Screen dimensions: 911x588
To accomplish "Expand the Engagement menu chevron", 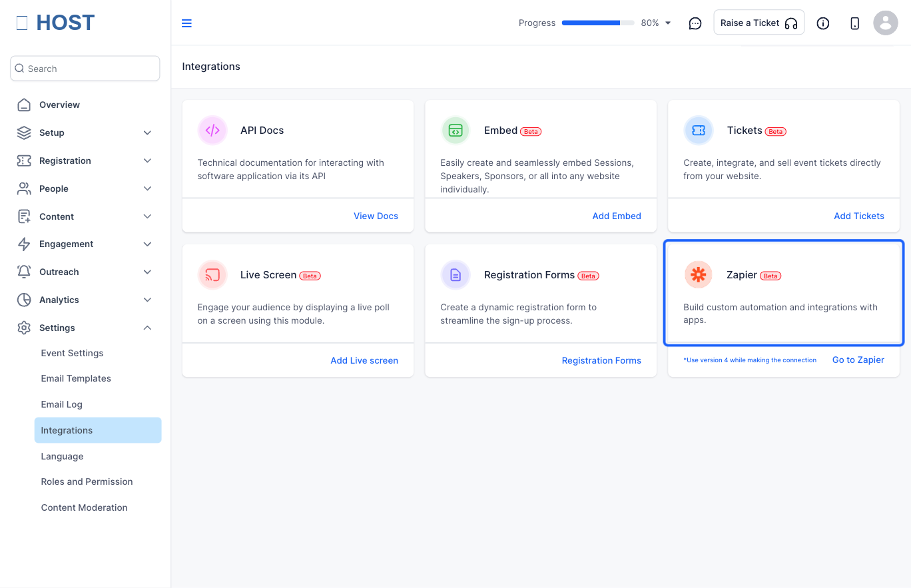I will tap(148, 244).
